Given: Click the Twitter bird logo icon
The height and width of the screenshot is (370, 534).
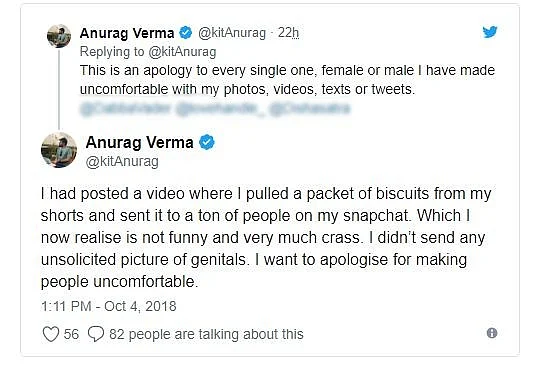Looking at the screenshot, I should click(x=490, y=32).
